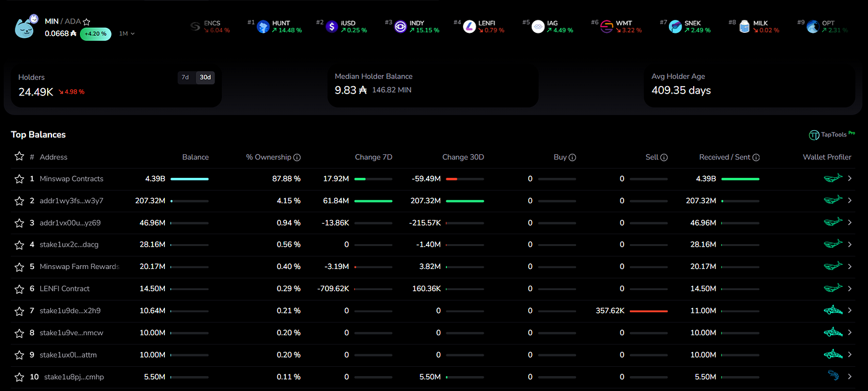Expand the stake1ux0l...attm row chevron
The height and width of the screenshot is (391, 868).
point(850,355)
